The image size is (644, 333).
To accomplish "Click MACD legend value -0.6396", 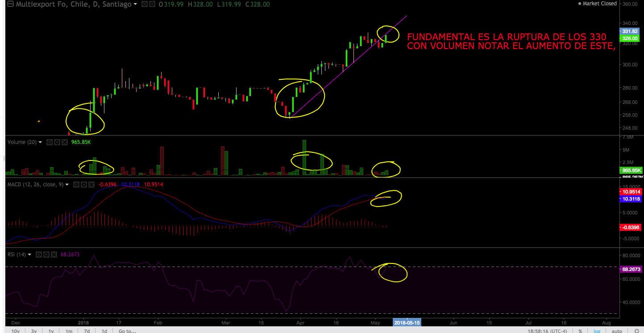I will (x=108, y=185).
